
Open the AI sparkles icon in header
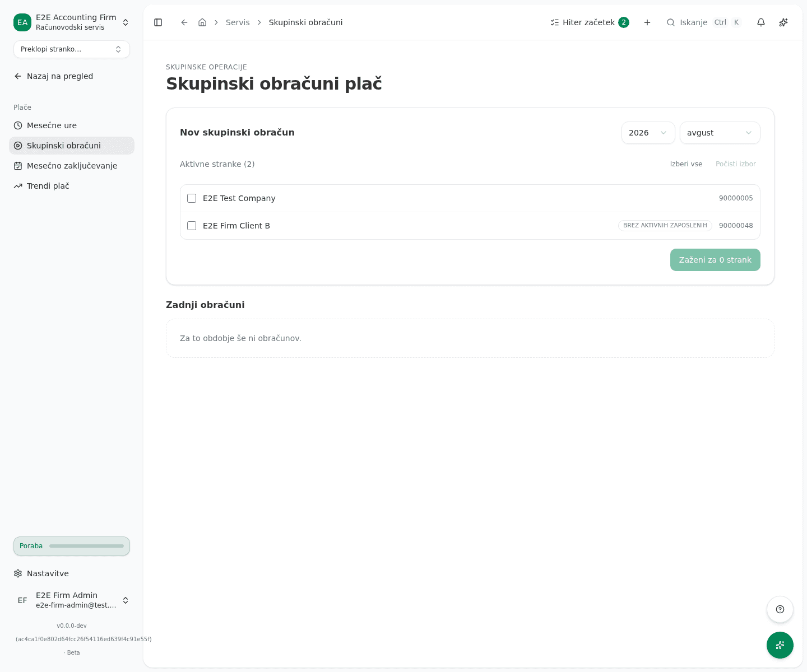click(x=783, y=22)
